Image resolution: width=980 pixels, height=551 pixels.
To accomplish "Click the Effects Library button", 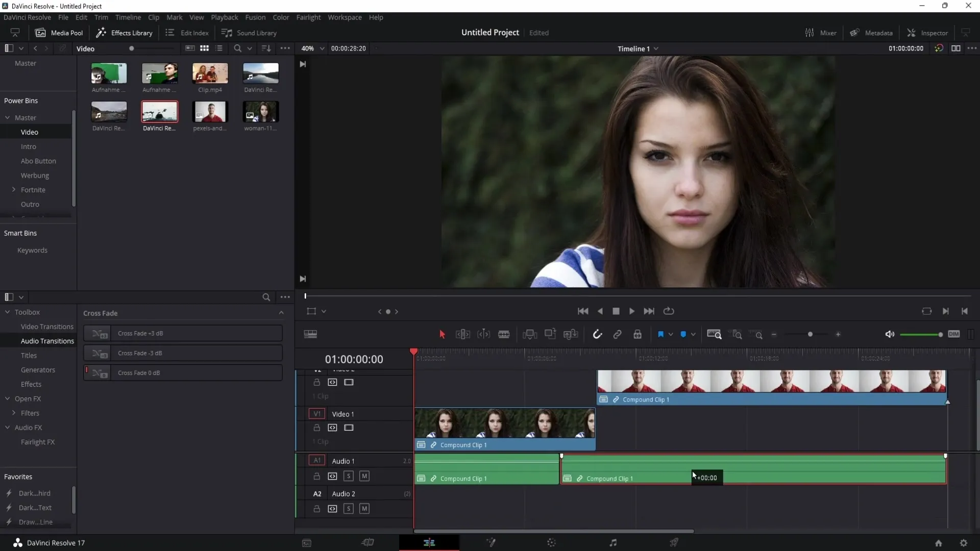I will coord(125,33).
